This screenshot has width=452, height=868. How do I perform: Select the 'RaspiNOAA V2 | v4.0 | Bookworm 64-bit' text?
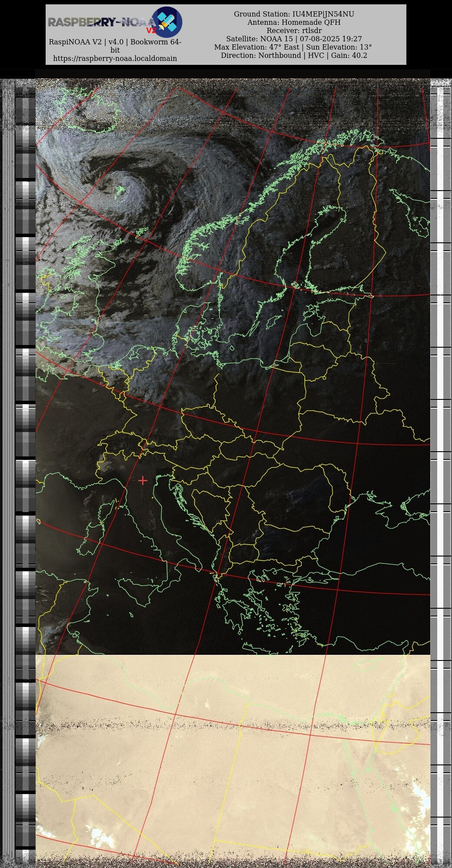(x=115, y=46)
